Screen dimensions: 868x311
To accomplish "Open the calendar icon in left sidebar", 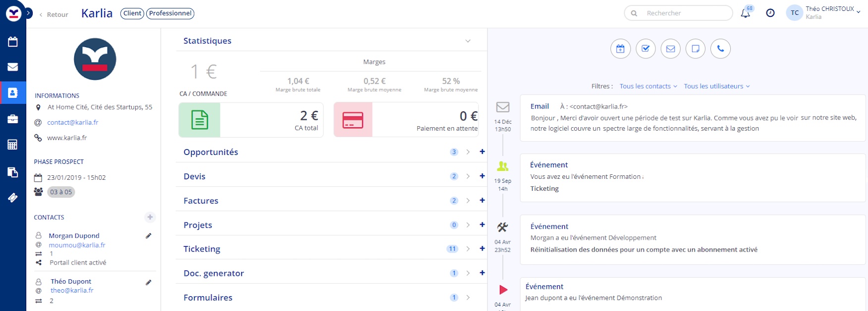I will tap(13, 42).
